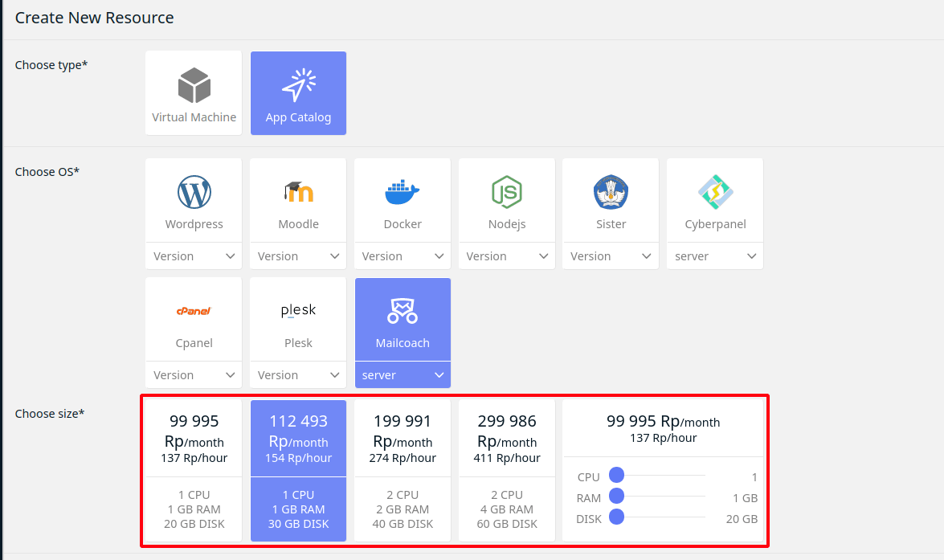Choose the Moodle OS option
This screenshot has height=560, width=944.
(298, 199)
